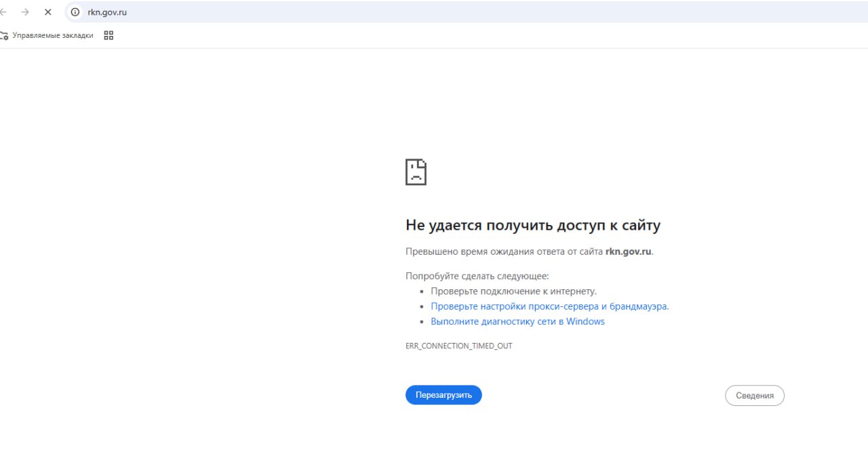Click the Попробуйте сделать следующее text

(x=477, y=276)
